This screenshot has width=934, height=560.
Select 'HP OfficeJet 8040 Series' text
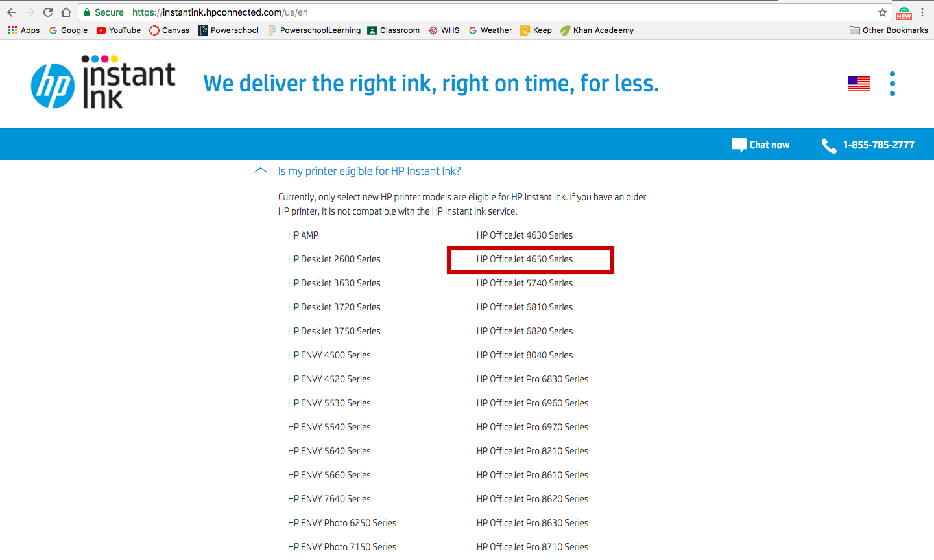[525, 355]
